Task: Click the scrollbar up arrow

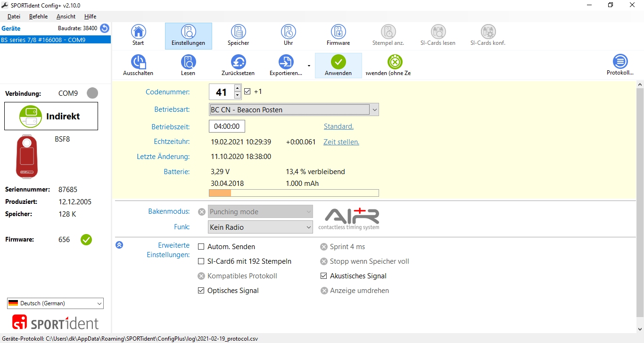Action: tap(640, 84)
